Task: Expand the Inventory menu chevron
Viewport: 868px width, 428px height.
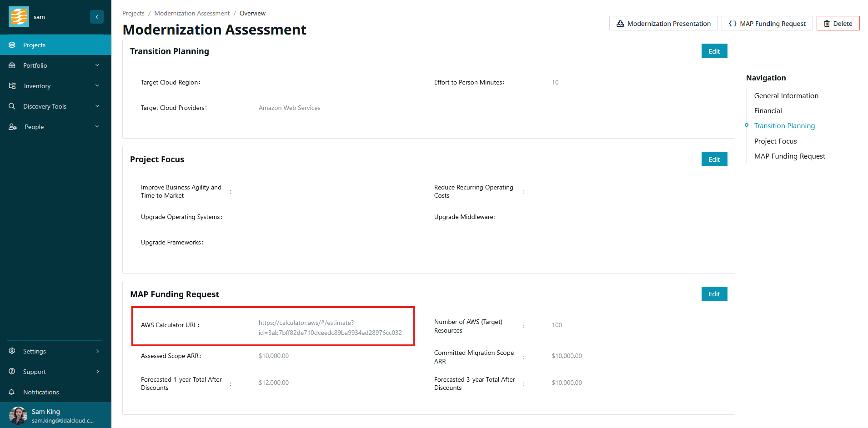Action: click(x=97, y=86)
